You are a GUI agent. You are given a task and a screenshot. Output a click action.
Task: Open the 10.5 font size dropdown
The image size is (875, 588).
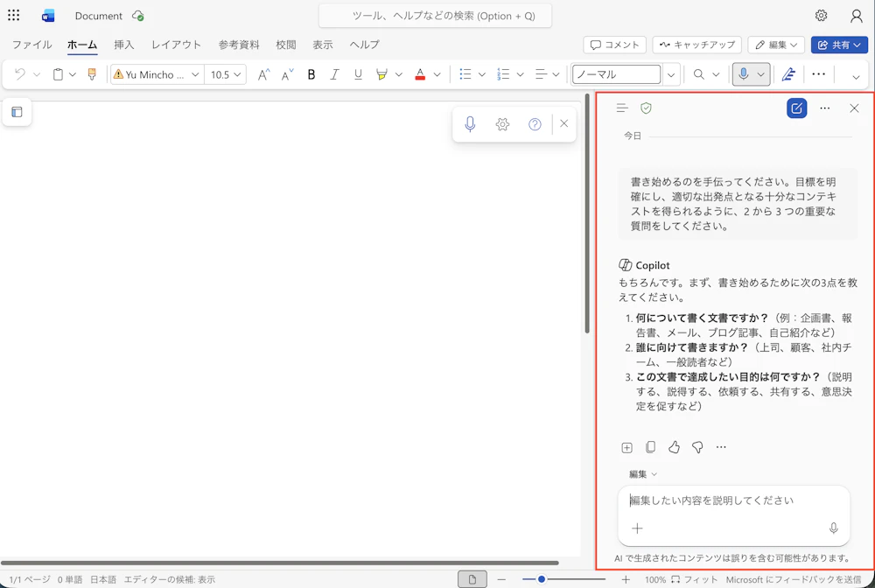pos(238,74)
